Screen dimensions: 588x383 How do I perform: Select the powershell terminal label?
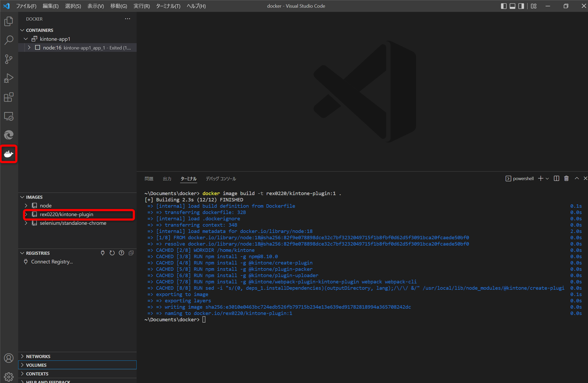523,179
